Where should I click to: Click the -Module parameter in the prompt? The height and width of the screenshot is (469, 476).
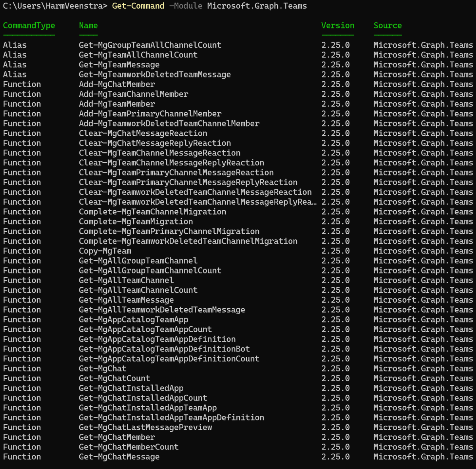pyautogui.click(x=186, y=6)
